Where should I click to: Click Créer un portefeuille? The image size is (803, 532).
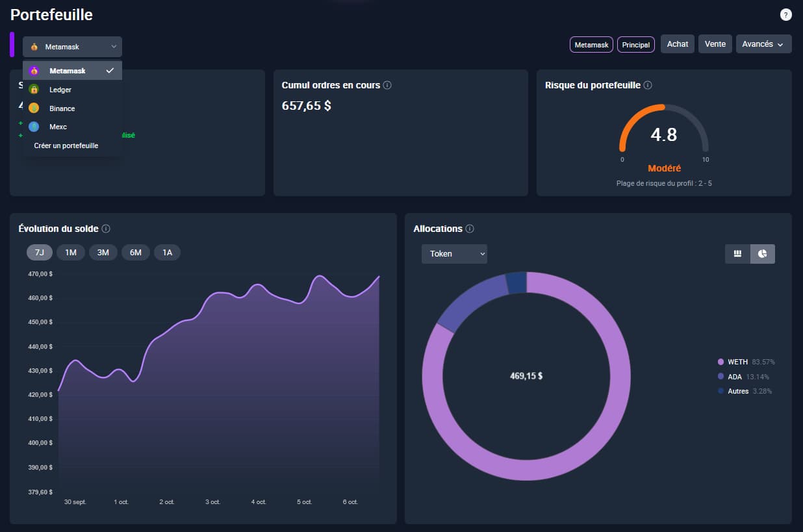point(66,146)
